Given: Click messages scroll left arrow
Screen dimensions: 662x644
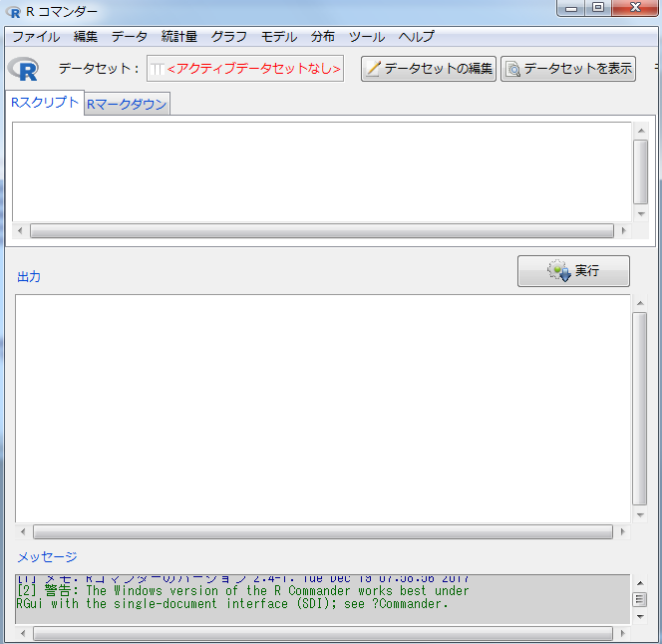Looking at the screenshot, I should click(23, 633).
